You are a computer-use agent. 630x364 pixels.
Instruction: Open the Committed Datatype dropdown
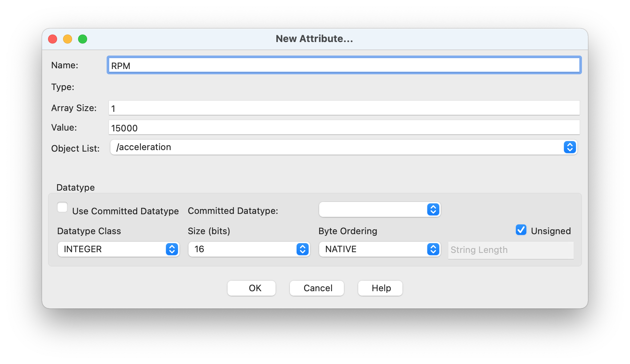tap(433, 209)
